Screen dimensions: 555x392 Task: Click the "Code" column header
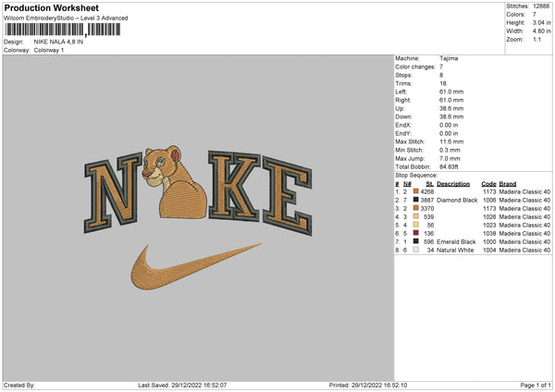[x=488, y=184]
